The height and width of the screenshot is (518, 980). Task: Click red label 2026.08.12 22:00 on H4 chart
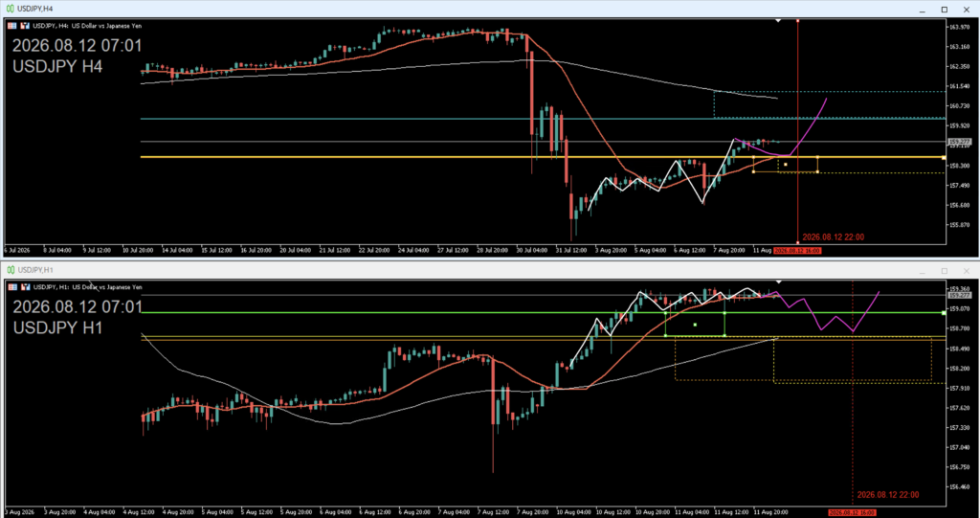point(834,237)
